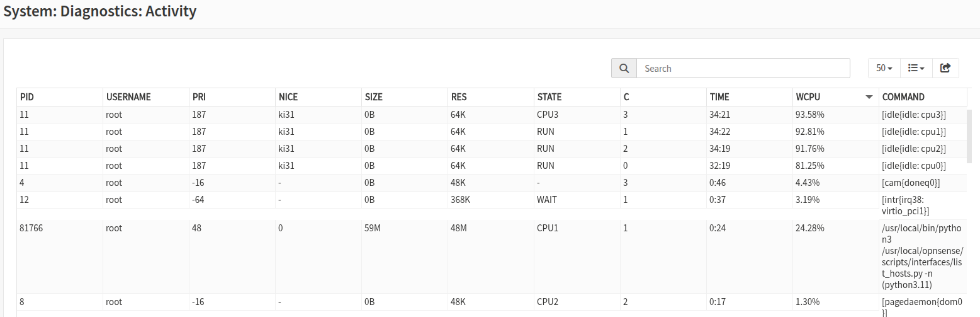Sort by COMMAND column header
Viewport: 980px width, 317px height.
point(923,97)
